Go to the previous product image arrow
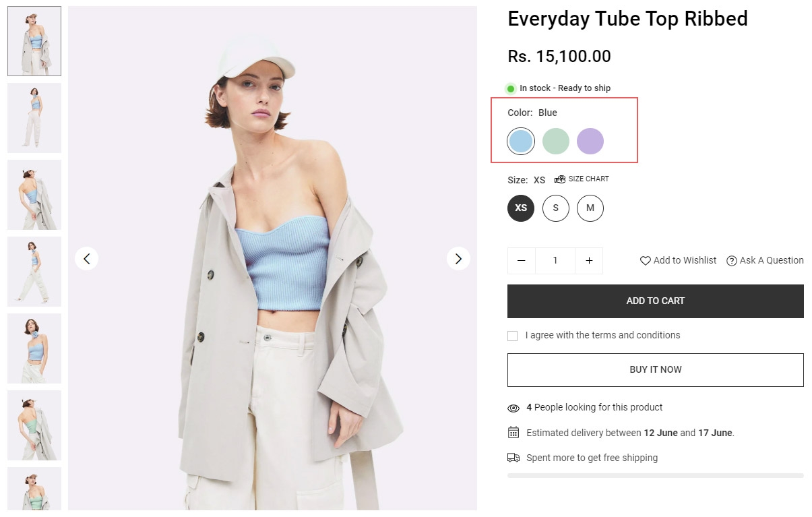 coord(86,258)
